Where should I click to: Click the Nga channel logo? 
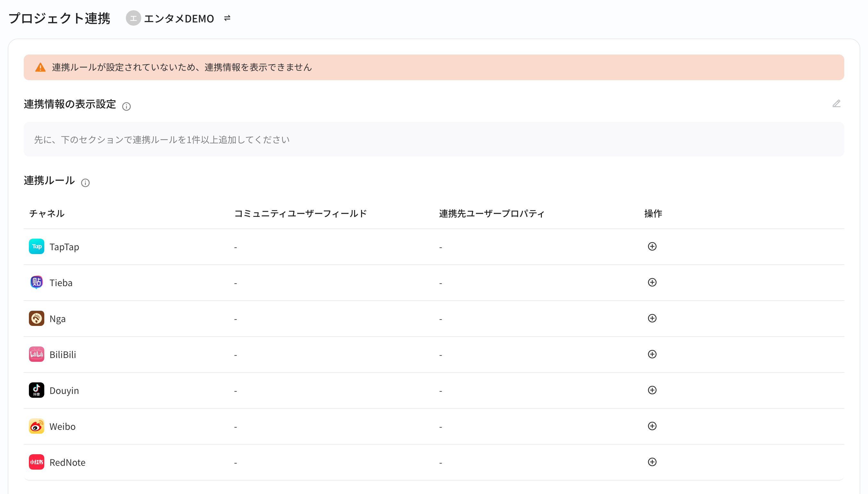36,318
